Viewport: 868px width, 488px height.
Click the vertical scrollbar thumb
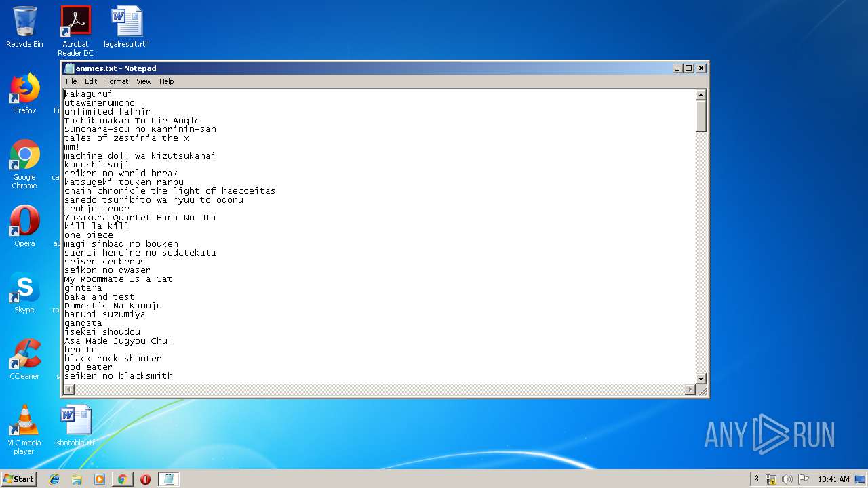coord(701,117)
